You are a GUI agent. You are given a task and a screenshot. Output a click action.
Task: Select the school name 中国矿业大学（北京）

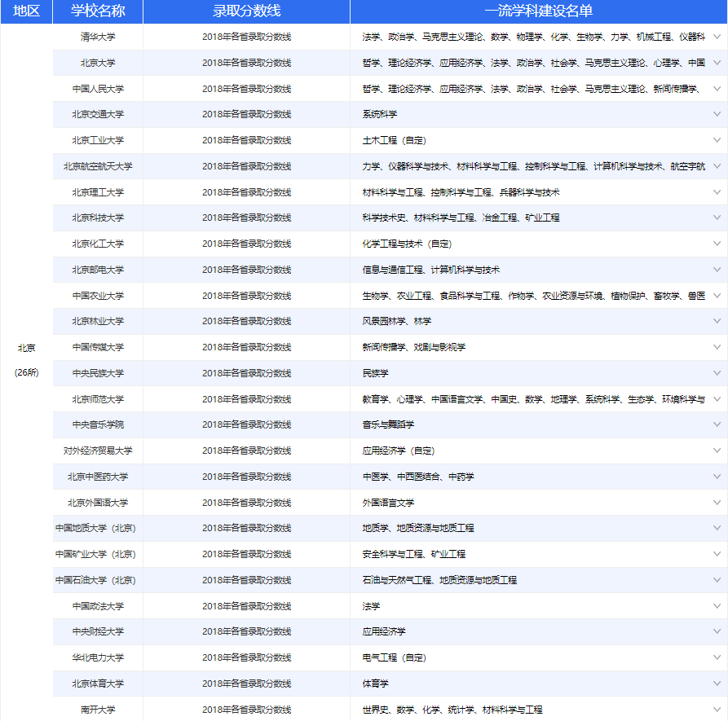click(95, 554)
